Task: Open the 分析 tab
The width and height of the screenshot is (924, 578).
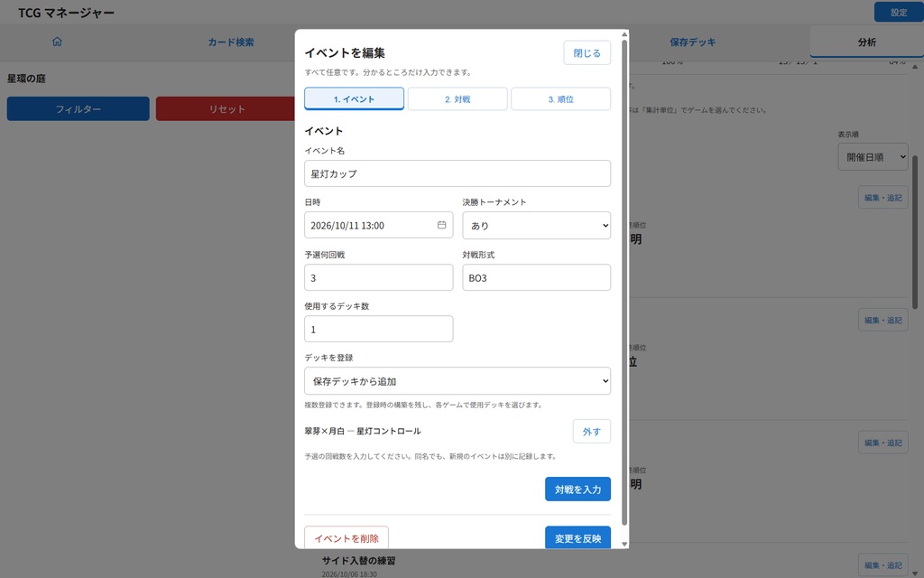Action: [867, 42]
